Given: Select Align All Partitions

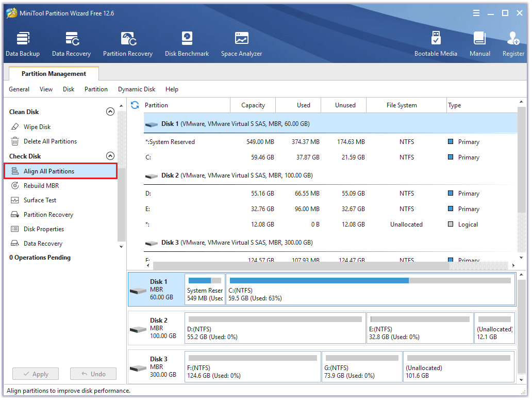Looking at the screenshot, I should 61,171.
